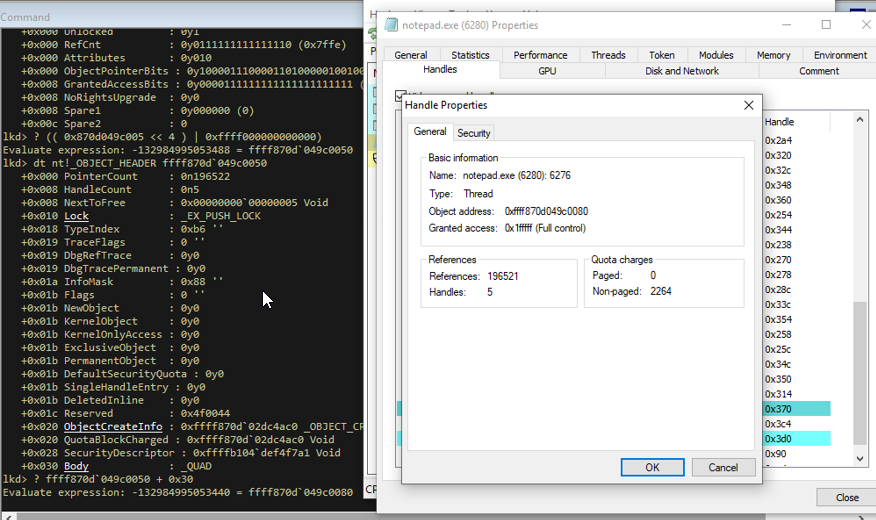Click OK in Handle Properties dialog
876x520 pixels.
(652, 467)
